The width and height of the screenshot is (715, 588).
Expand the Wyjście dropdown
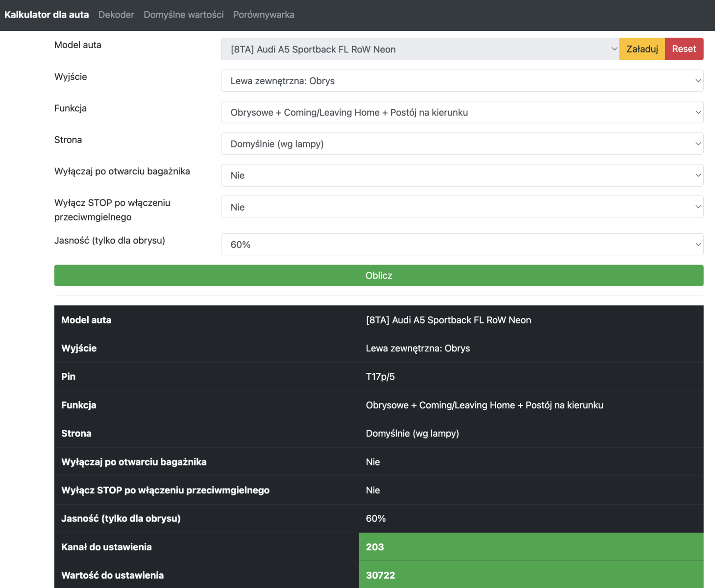tap(462, 81)
